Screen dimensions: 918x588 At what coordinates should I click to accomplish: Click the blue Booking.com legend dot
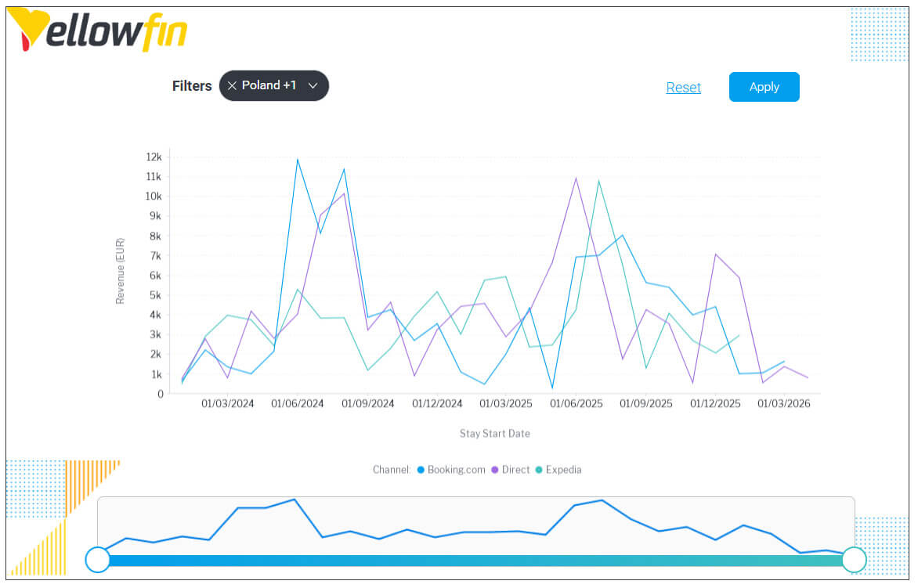tap(421, 470)
